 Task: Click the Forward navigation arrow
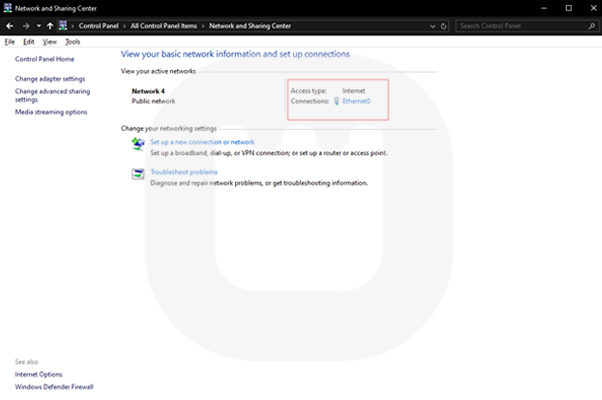(24, 25)
